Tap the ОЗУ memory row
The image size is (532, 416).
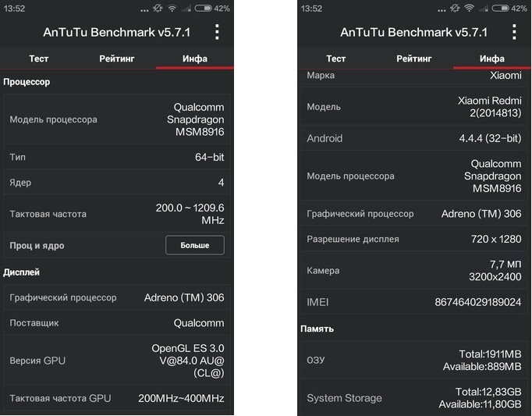(x=414, y=360)
